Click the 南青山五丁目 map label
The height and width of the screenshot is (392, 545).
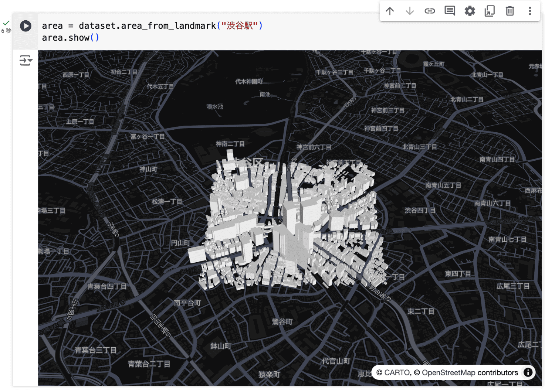[443, 185]
